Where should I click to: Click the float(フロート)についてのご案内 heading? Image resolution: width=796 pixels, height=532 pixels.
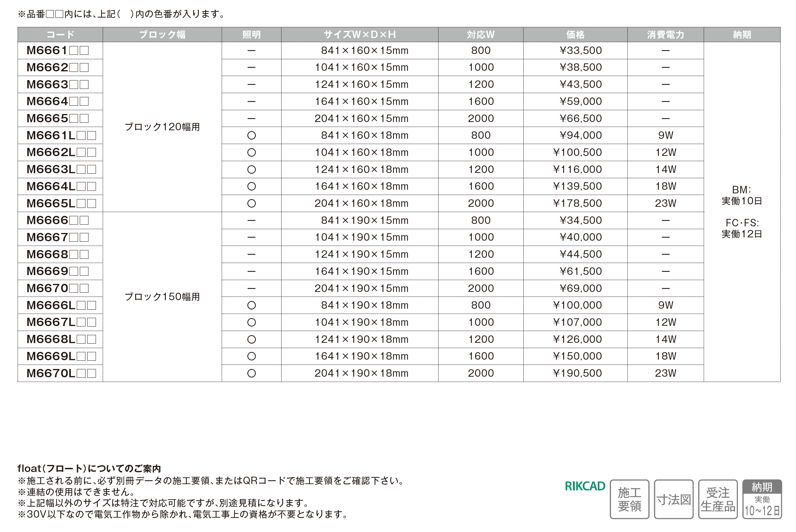pyautogui.click(x=89, y=469)
